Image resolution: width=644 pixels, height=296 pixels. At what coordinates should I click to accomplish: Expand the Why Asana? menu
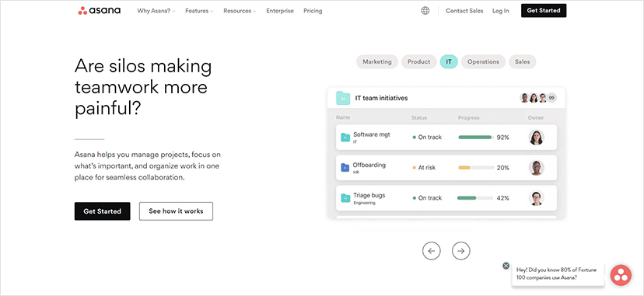156,11
